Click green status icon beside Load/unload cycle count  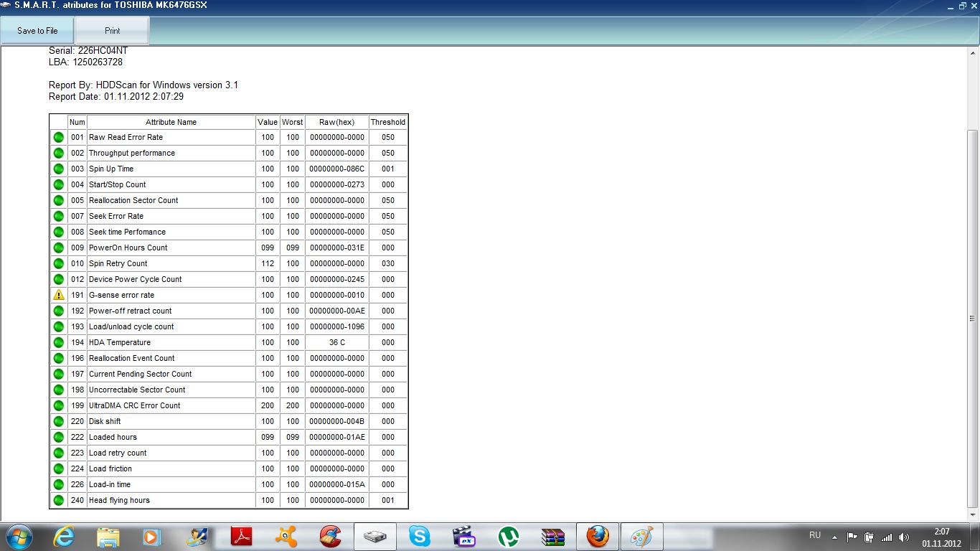pos(59,326)
